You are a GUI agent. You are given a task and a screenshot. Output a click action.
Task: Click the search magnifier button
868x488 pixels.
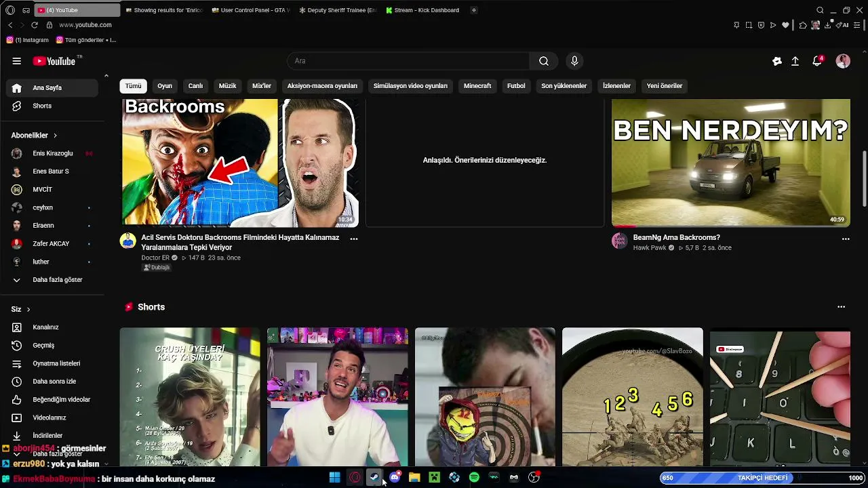(x=544, y=61)
